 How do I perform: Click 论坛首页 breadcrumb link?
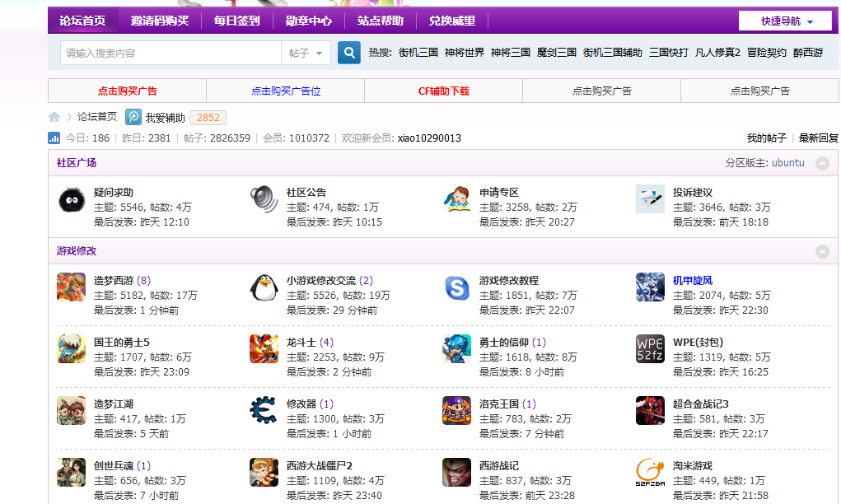97,117
